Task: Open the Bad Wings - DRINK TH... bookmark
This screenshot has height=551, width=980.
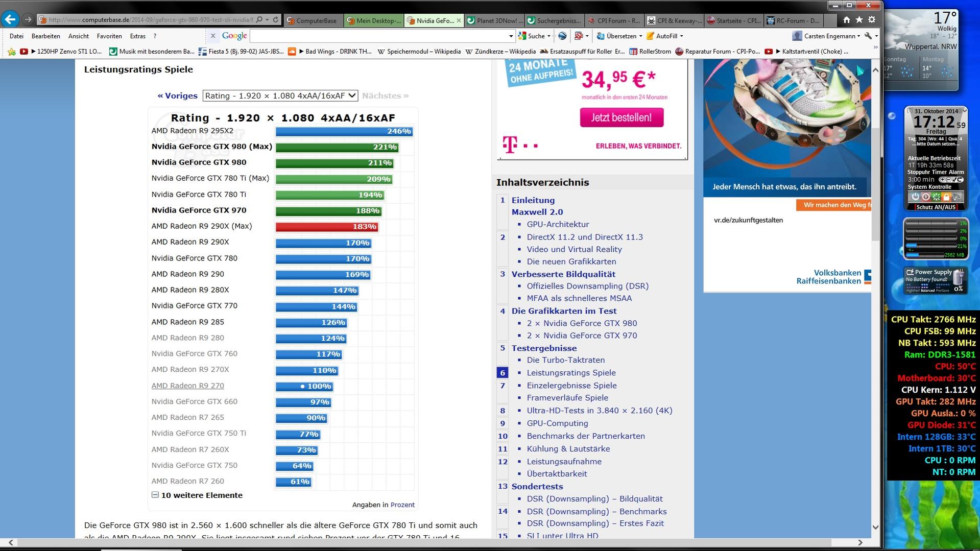Action: pos(330,51)
